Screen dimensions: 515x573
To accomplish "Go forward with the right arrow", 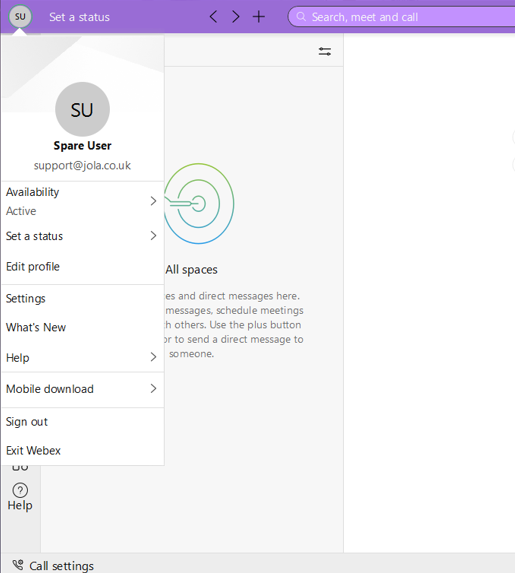I will click(x=236, y=16).
